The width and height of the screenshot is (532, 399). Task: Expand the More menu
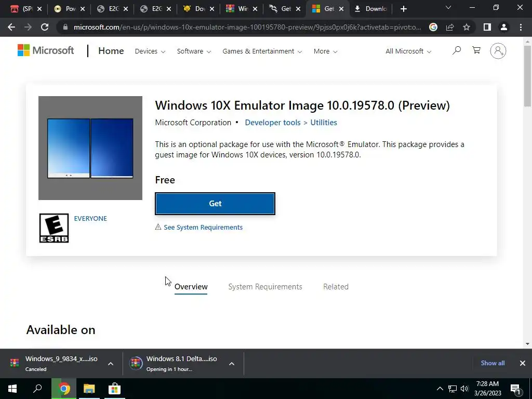(x=325, y=51)
